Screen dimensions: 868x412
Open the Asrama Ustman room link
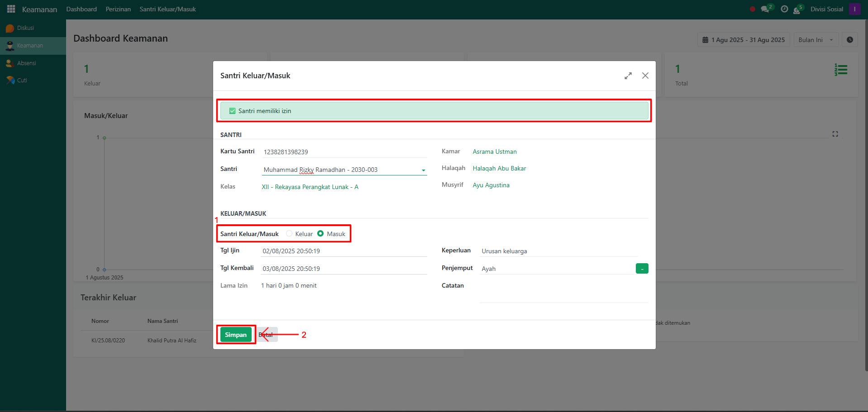point(494,152)
